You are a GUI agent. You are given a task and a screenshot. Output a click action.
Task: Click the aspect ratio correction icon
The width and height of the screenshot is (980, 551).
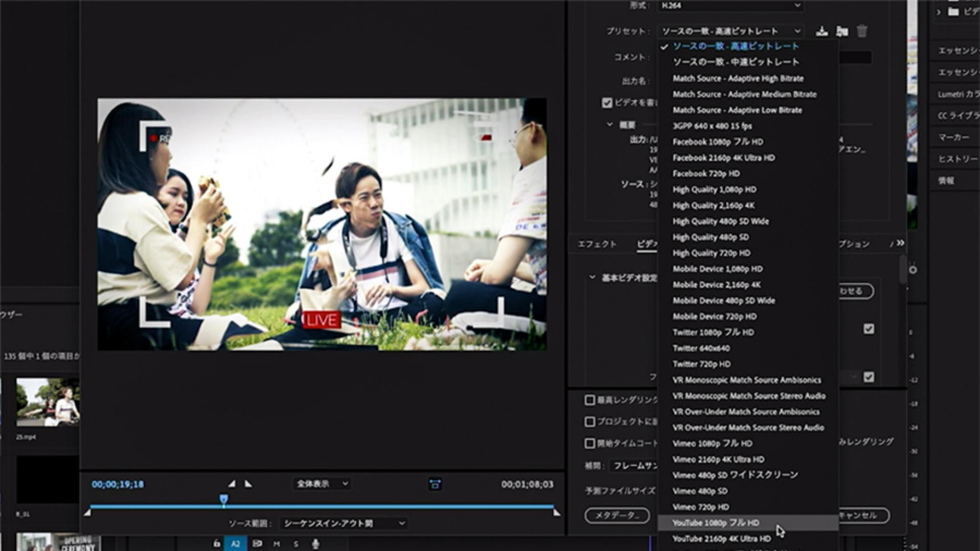(434, 484)
